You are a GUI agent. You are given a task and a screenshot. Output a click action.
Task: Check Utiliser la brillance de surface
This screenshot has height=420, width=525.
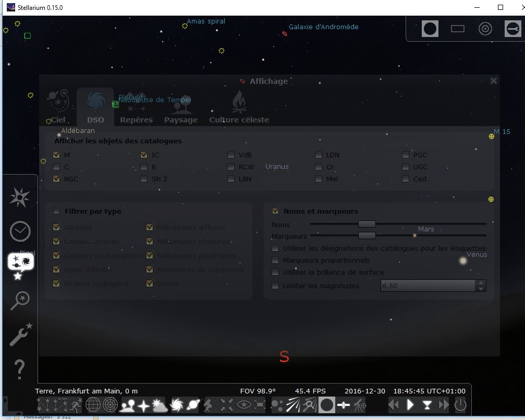(x=276, y=272)
